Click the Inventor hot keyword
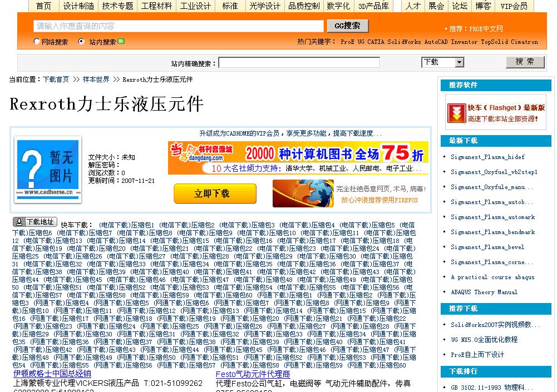557x392 pixels. click(464, 42)
